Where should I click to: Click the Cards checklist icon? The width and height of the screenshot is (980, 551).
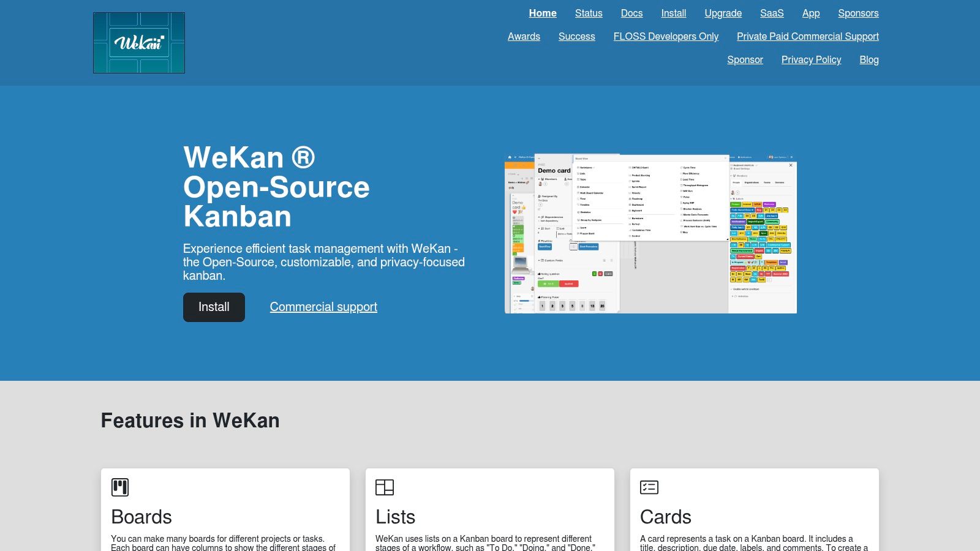[x=649, y=487]
